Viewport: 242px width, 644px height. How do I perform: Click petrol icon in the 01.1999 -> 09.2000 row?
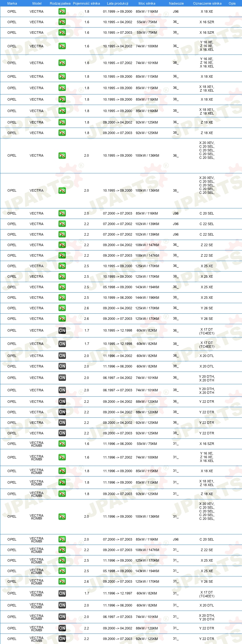coord(62,11)
